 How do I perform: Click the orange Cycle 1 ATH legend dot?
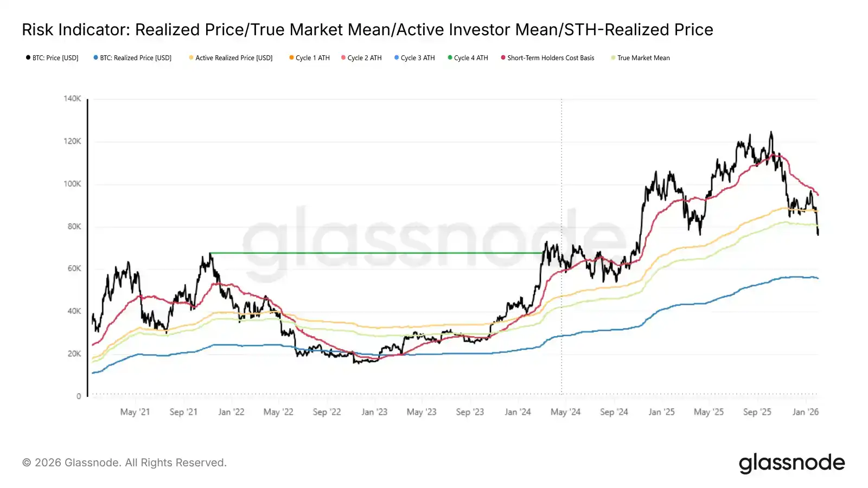coord(292,57)
